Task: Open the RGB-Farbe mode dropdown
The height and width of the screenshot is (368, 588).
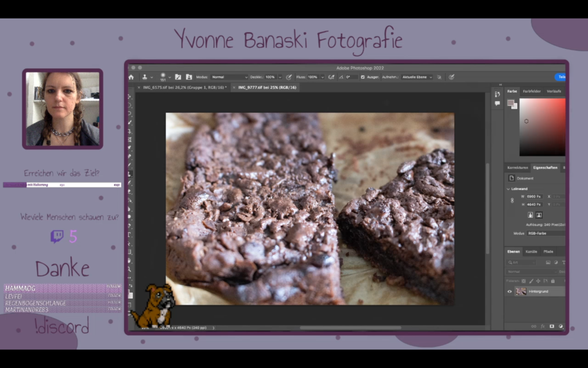Action: click(546, 233)
